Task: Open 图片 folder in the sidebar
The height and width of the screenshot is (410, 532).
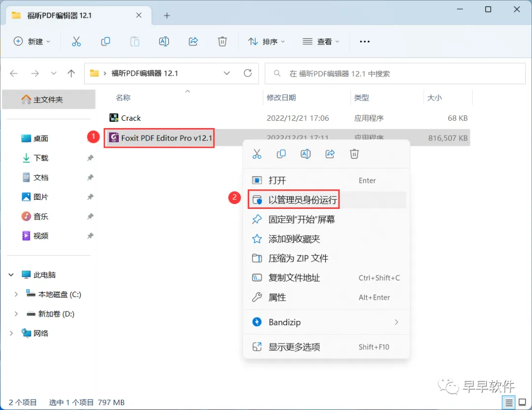Action: (41, 197)
